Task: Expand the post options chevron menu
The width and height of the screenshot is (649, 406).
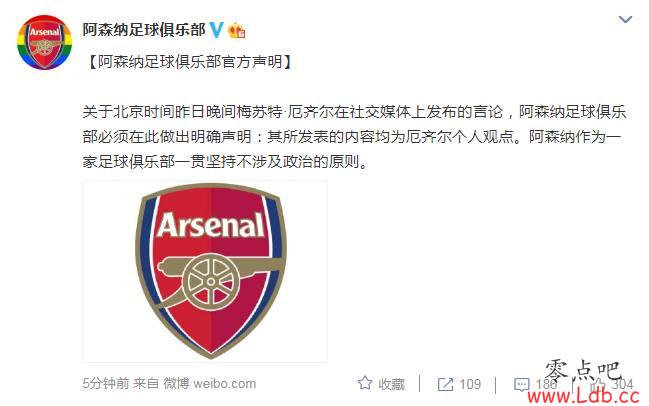Action: 625,19
